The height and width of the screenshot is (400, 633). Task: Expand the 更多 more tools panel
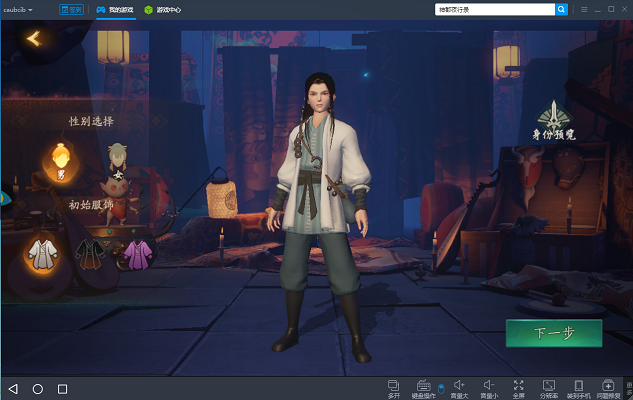tap(629, 389)
